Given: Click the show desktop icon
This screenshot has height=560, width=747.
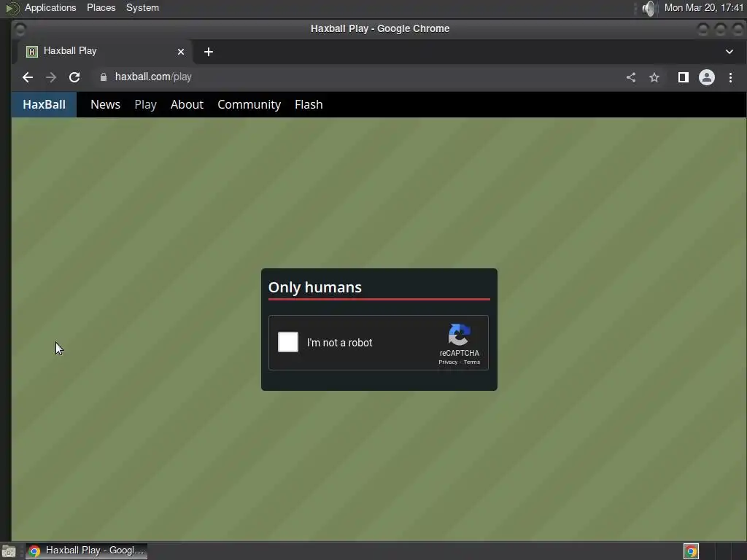Looking at the screenshot, I should pyautogui.click(x=9, y=551).
